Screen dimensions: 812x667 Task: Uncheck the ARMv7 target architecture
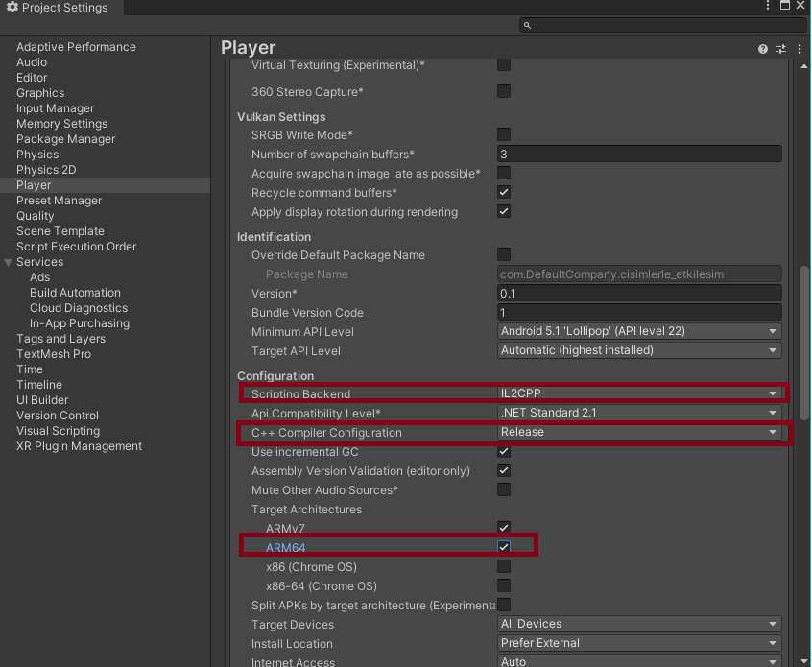pos(504,528)
